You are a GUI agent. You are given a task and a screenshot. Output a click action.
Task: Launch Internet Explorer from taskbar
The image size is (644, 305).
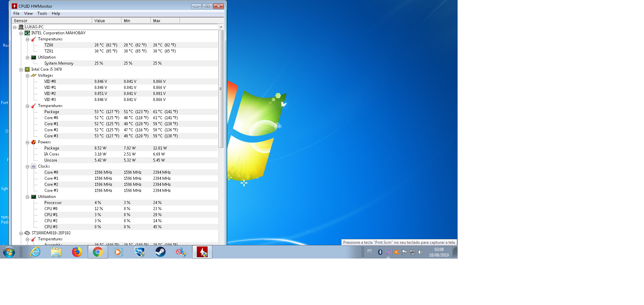[35, 252]
